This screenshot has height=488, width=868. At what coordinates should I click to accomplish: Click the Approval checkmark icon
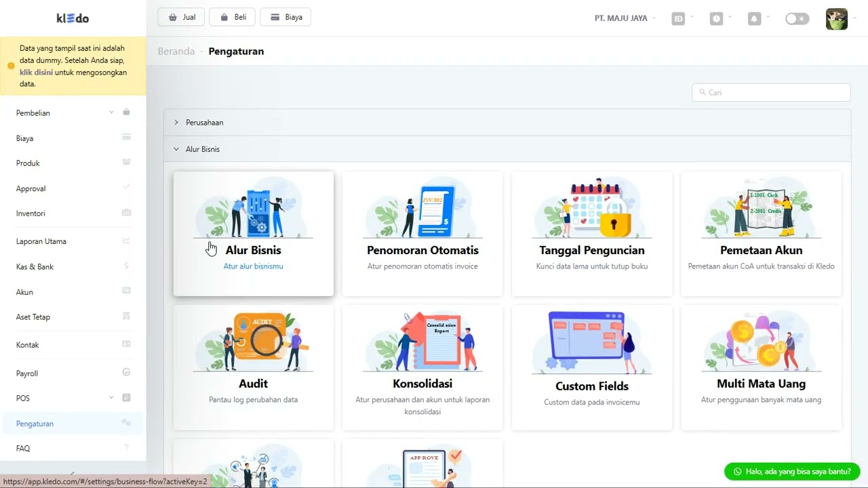[x=126, y=187]
